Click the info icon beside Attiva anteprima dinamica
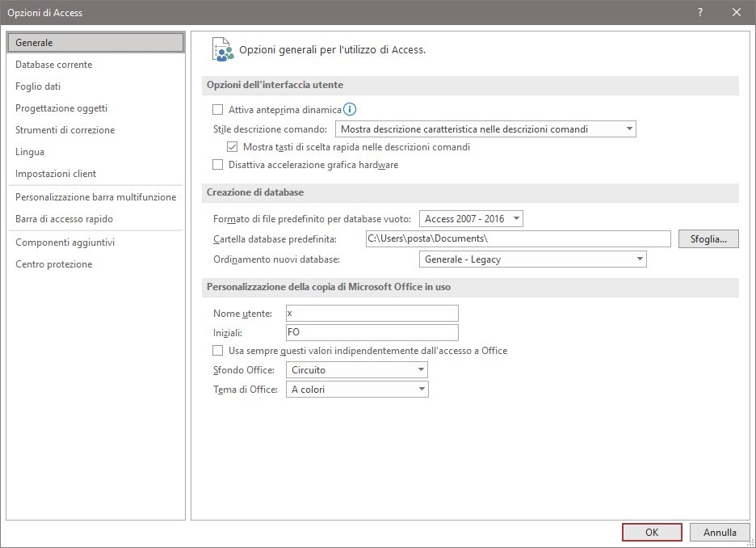 pos(350,109)
